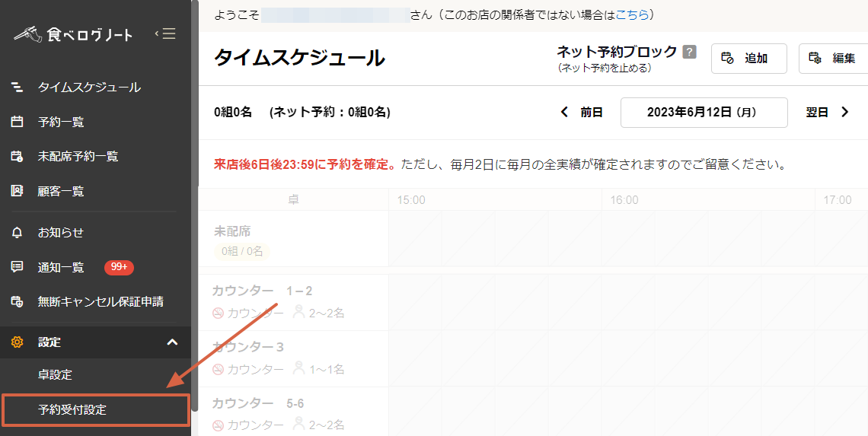Screen dimensions: 868x436
Task: Click the ネット予約ブロック label
Action: click(x=617, y=52)
